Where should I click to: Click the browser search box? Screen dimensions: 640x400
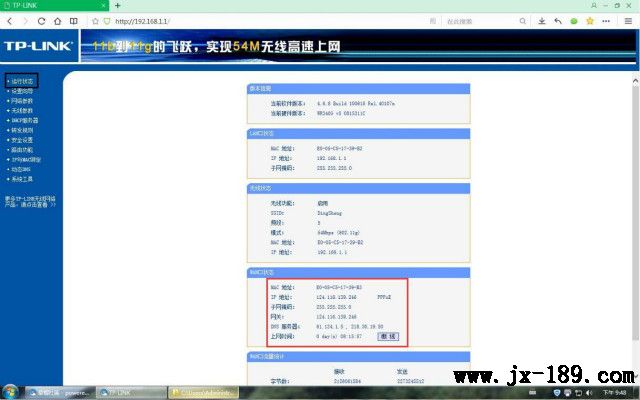[482, 21]
